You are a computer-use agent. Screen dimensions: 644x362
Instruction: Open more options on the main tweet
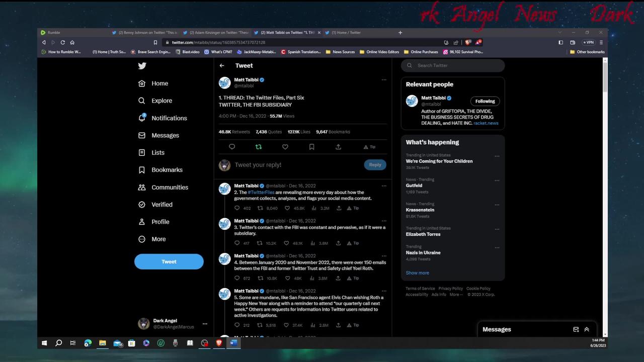tap(384, 79)
